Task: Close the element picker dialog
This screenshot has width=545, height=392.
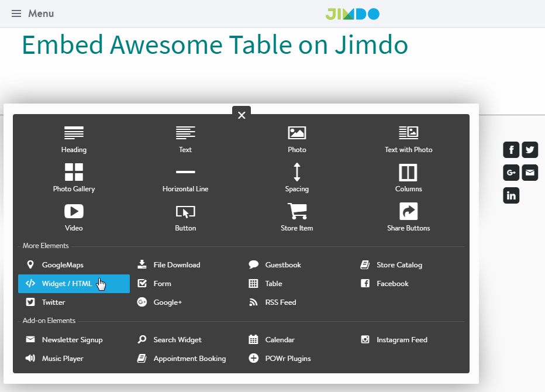Action: [x=242, y=115]
